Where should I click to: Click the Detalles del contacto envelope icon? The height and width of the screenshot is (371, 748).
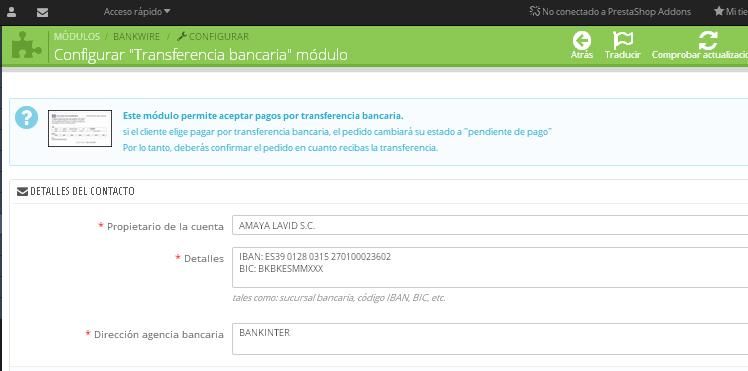tap(22, 192)
